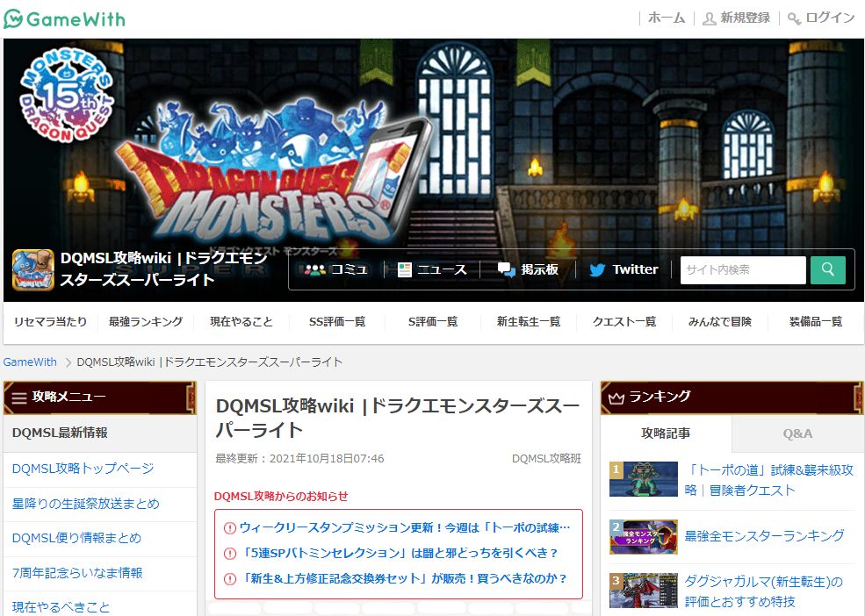Click the 新規登録 user icon

(709, 18)
